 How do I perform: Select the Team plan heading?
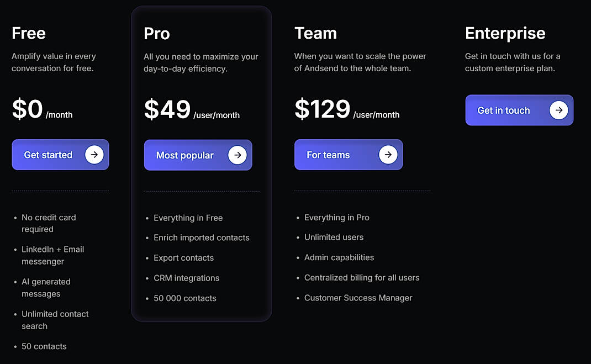tap(315, 33)
